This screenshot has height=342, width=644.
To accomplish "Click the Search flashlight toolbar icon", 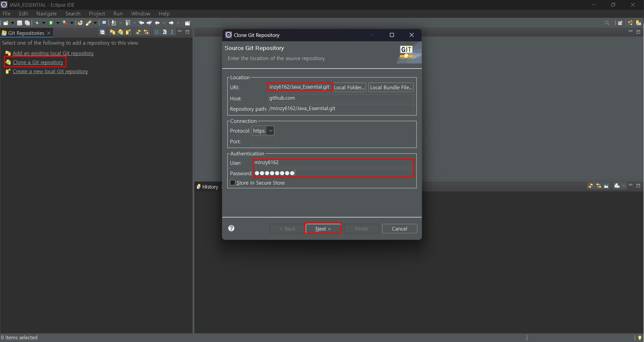I will 89,23.
